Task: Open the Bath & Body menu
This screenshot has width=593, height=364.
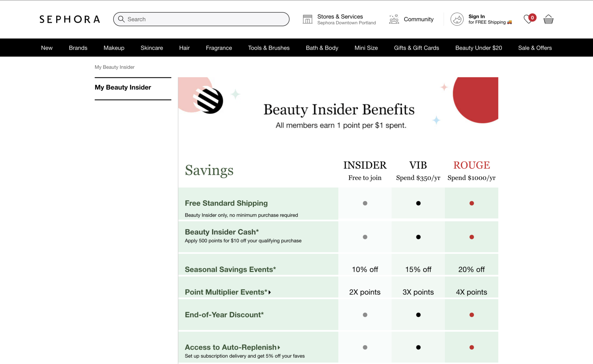Action: pyautogui.click(x=322, y=48)
